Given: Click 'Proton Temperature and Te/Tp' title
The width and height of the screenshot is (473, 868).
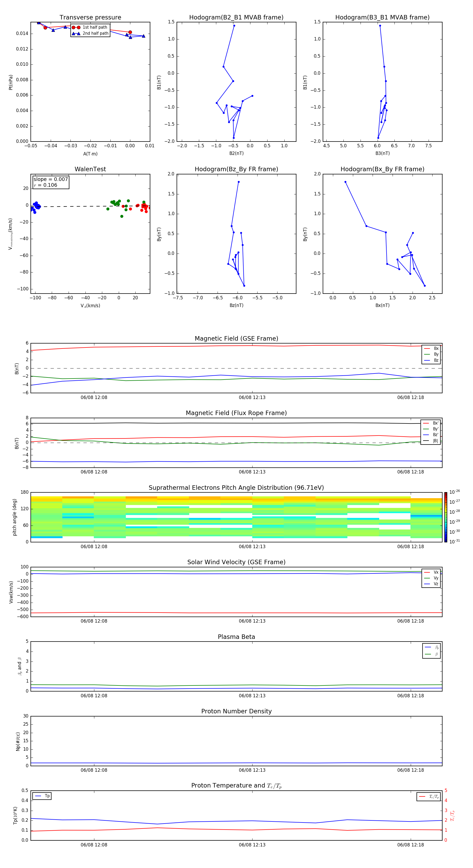Looking at the screenshot, I should pos(236,786).
